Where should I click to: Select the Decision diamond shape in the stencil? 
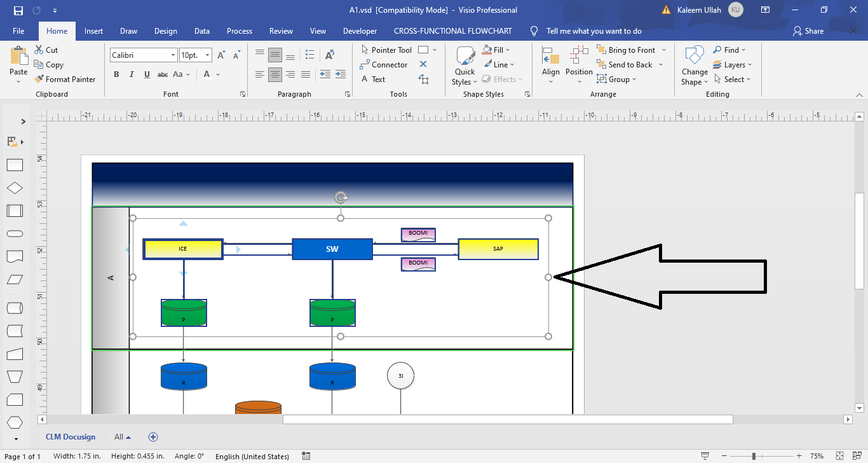tap(15, 187)
